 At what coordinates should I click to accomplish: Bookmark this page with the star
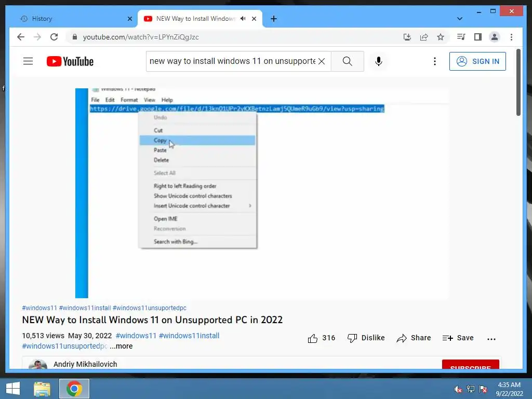[441, 37]
